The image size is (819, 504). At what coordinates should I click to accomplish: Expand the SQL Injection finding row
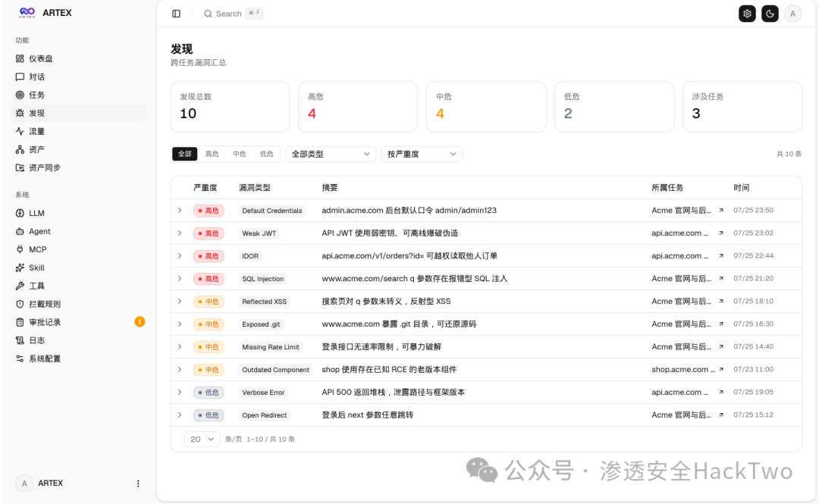point(180,278)
